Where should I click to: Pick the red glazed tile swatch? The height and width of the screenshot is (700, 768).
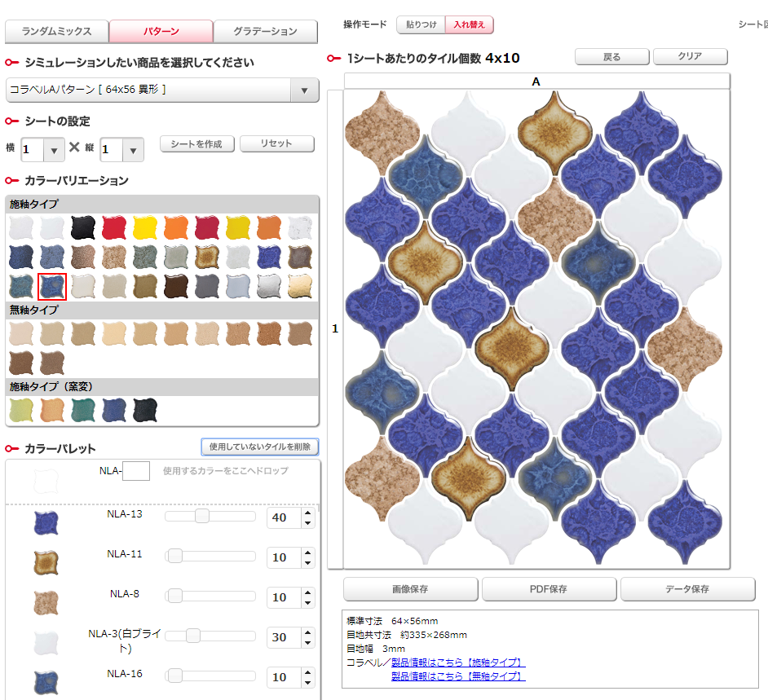pyautogui.click(x=115, y=227)
